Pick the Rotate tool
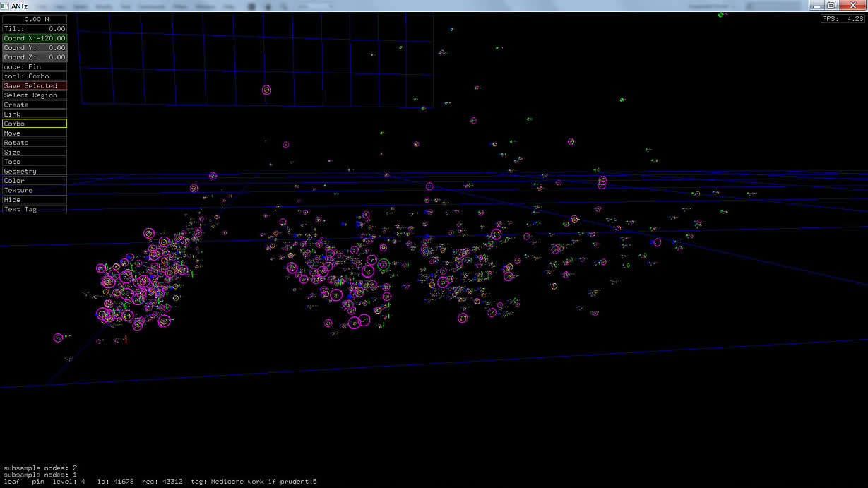 tap(35, 143)
